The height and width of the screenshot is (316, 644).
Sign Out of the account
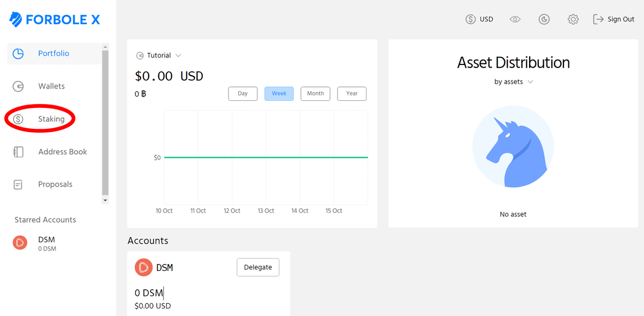pyautogui.click(x=613, y=19)
